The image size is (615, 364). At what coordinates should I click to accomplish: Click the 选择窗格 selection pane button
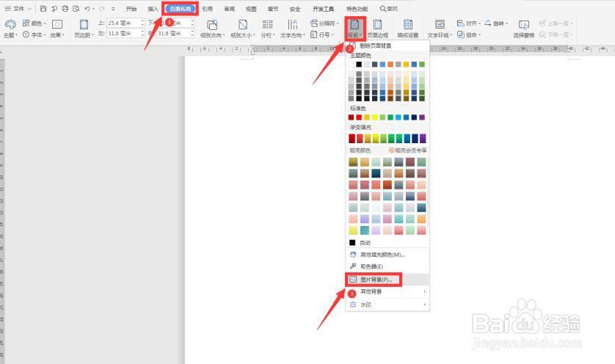point(523,29)
